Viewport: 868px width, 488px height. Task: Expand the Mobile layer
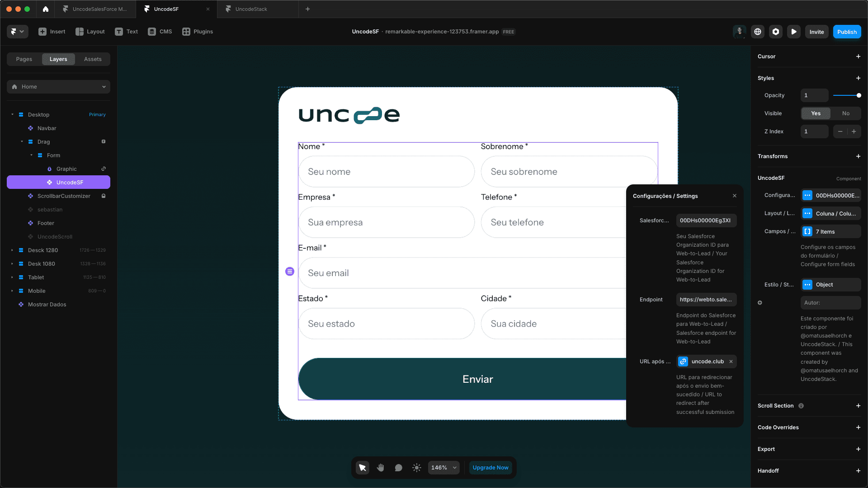tap(12, 291)
